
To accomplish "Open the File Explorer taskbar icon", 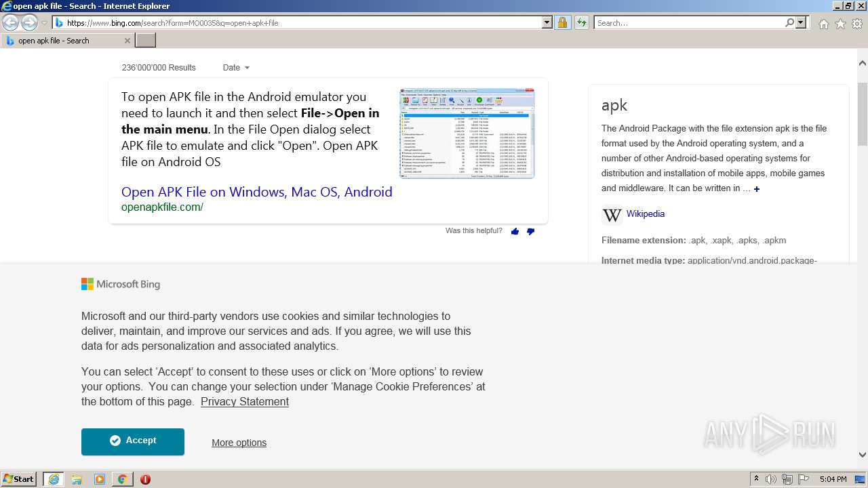I will pyautogui.click(x=77, y=479).
